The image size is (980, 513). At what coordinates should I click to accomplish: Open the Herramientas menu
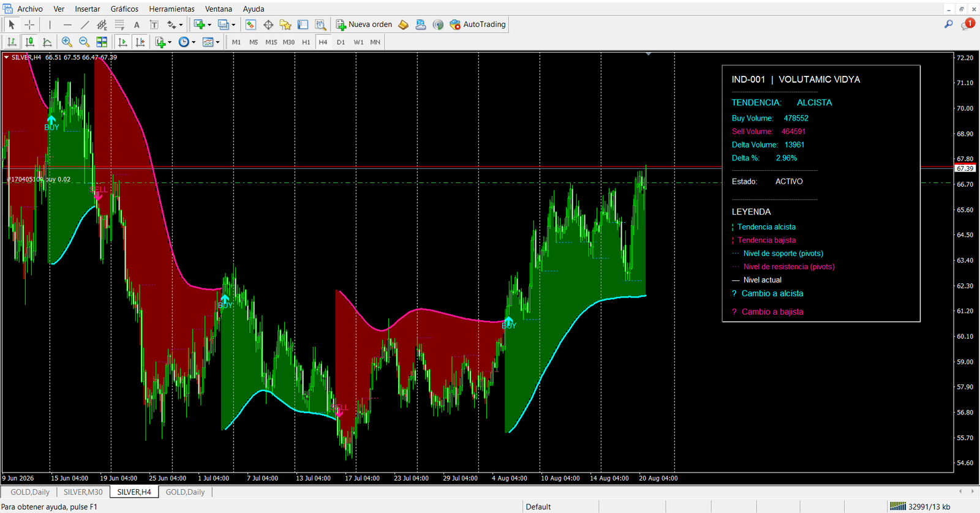[171, 9]
